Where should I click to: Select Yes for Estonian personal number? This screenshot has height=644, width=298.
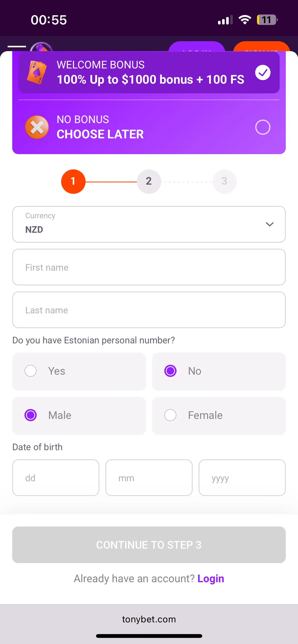tap(31, 371)
